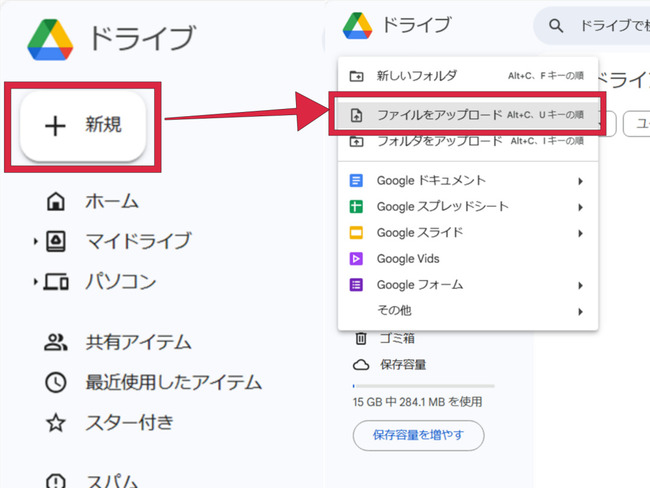650x488 pixels.
Task: Click 15 GB 中 284.1 MB を使用 text
Action: (x=417, y=402)
